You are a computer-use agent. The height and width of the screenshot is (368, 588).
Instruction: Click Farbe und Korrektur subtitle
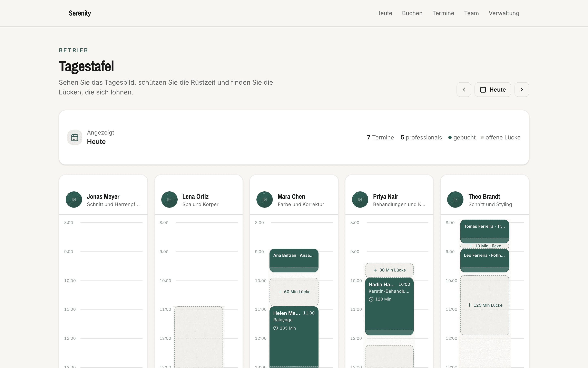pos(301,204)
